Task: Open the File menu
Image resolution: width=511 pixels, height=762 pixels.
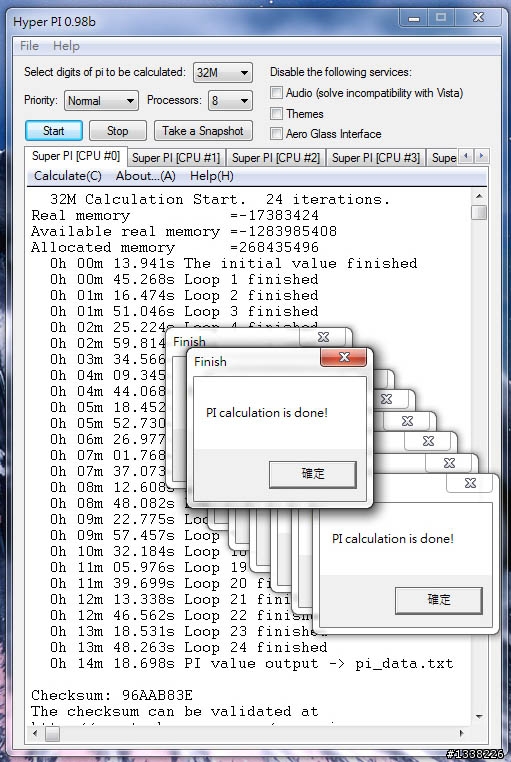Action: pos(29,46)
